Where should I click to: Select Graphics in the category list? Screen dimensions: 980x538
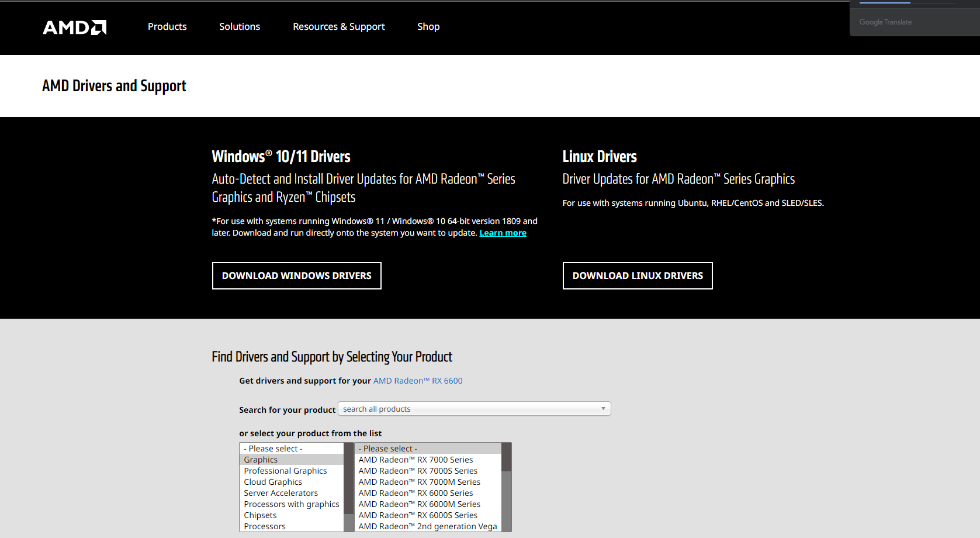click(x=261, y=460)
